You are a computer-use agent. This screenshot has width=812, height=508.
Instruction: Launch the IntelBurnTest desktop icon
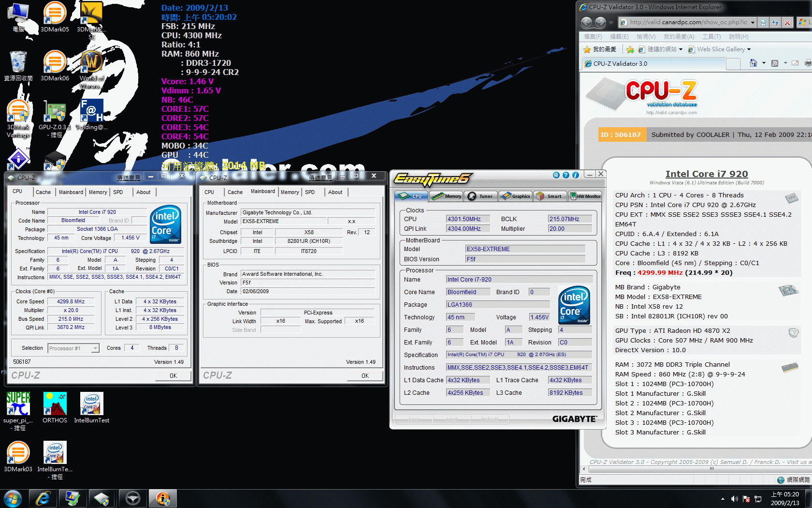point(91,407)
